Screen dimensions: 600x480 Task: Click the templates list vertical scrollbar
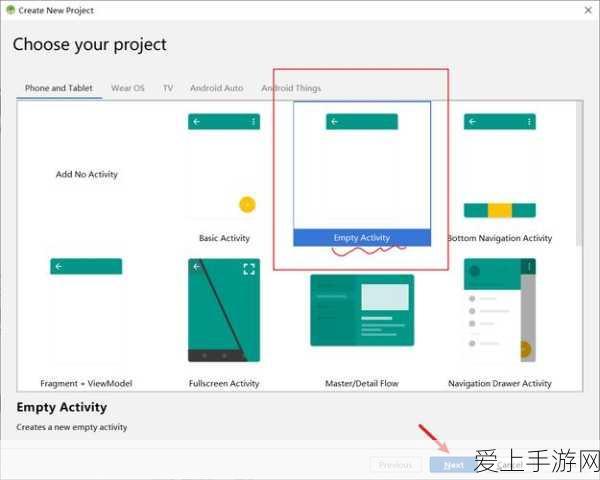(x=580, y=174)
